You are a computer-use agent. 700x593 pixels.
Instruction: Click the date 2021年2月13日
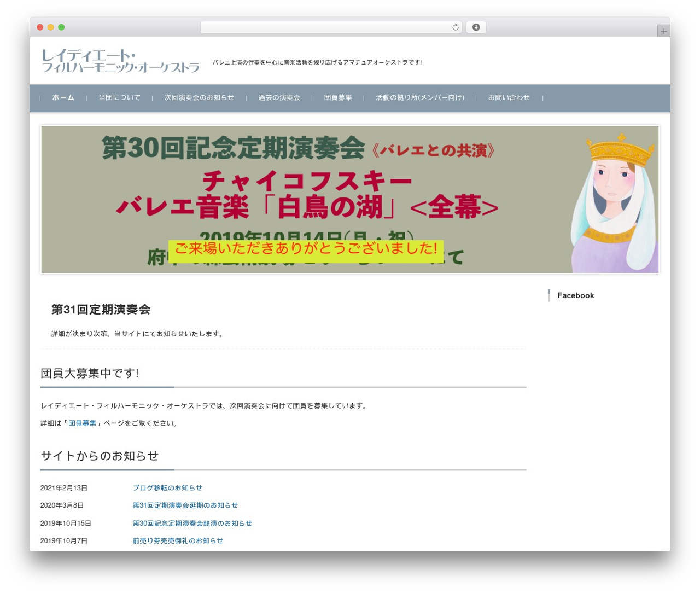point(63,488)
